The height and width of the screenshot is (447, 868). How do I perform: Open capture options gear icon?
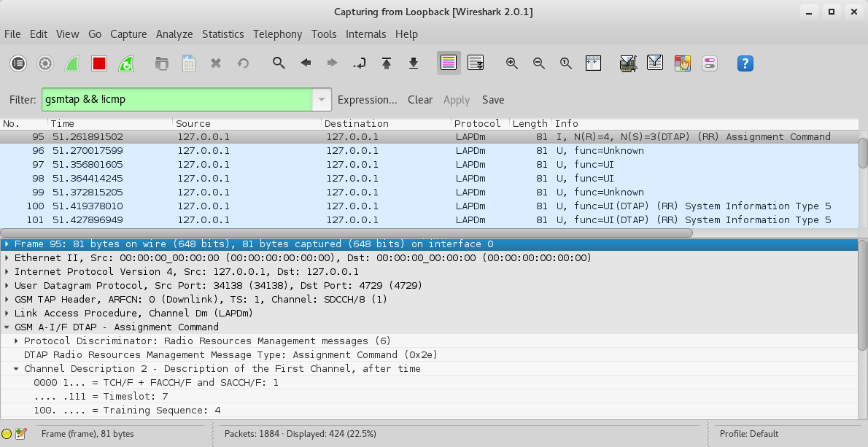45,63
